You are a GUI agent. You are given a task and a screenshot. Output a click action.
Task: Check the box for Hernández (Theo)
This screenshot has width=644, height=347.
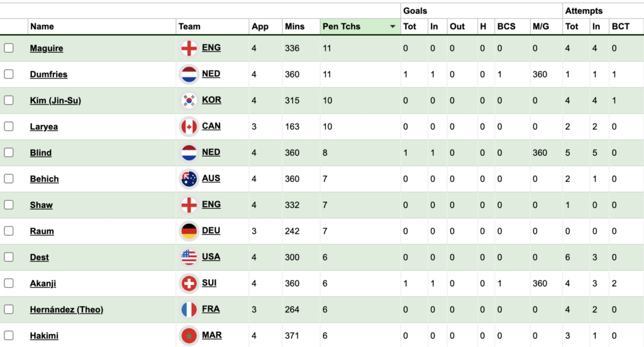coord(9,309)
